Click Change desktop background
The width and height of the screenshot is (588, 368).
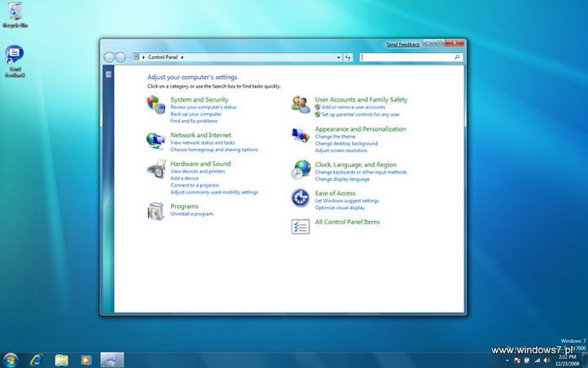(x=346, y=144)
